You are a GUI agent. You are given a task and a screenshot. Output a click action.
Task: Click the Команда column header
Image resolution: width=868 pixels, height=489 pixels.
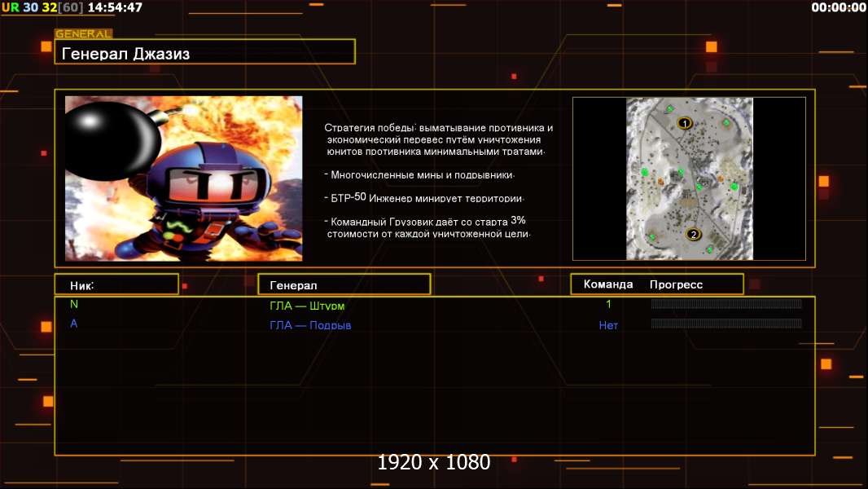[x=607, y=284]
